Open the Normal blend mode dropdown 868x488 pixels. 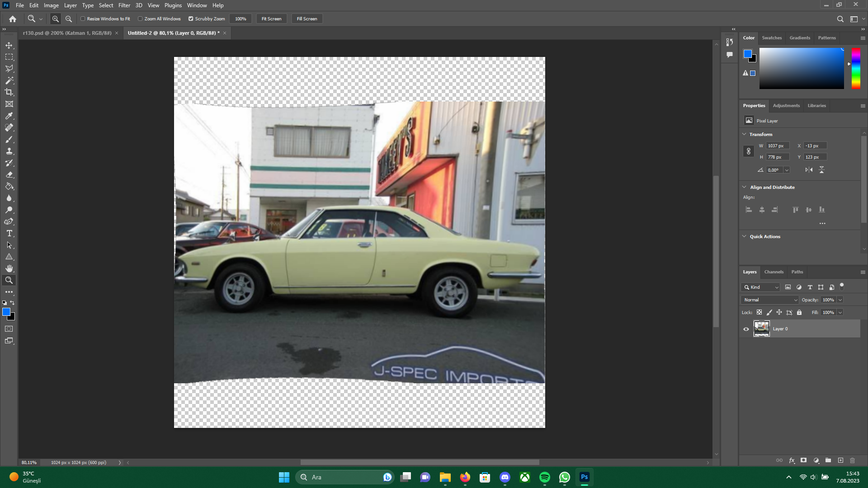click(x=770, y=300)
